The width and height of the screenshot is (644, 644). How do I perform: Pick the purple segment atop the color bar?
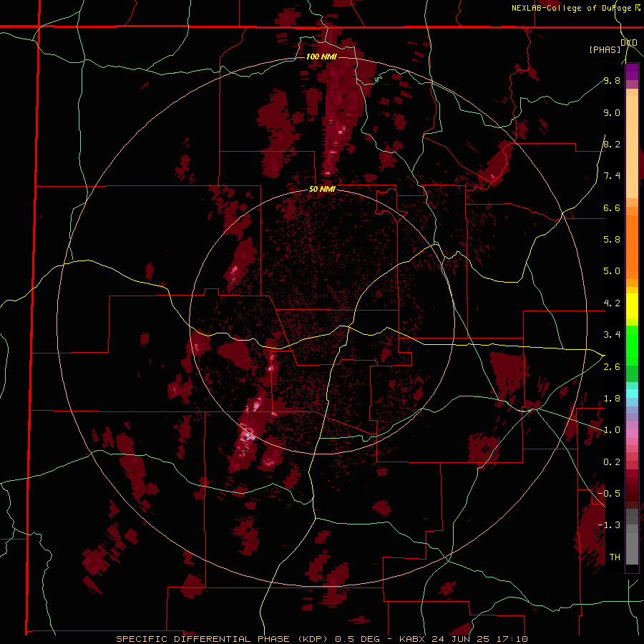[632, 72]
